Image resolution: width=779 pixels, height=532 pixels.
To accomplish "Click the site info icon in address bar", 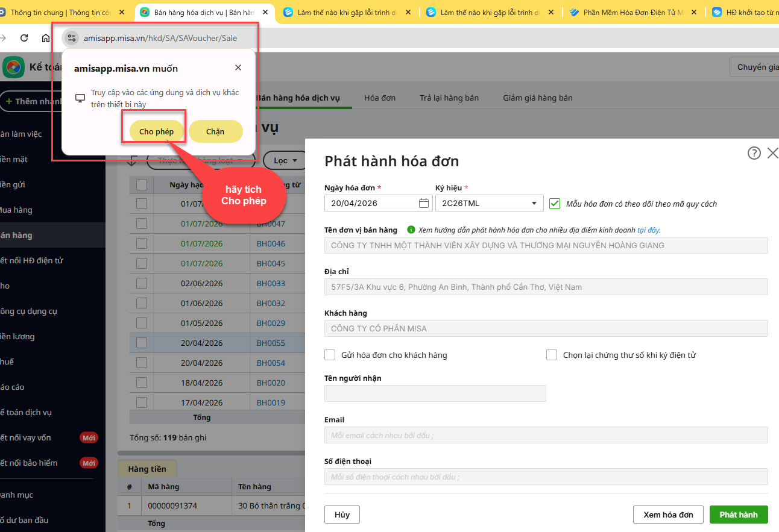I will click(x=72, y=38).
